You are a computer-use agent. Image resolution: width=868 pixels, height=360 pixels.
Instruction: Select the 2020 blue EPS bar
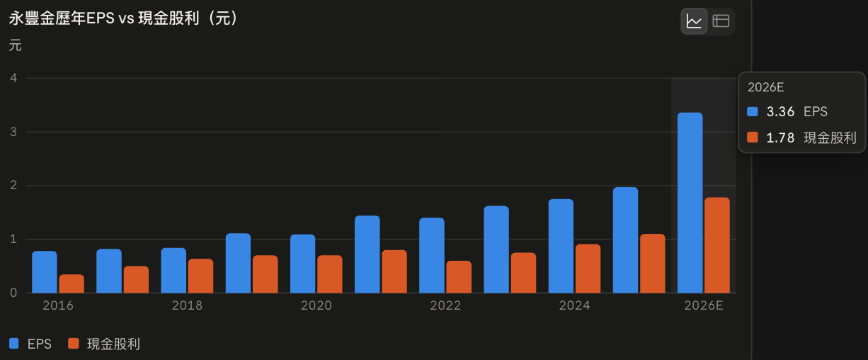[302, 264]
